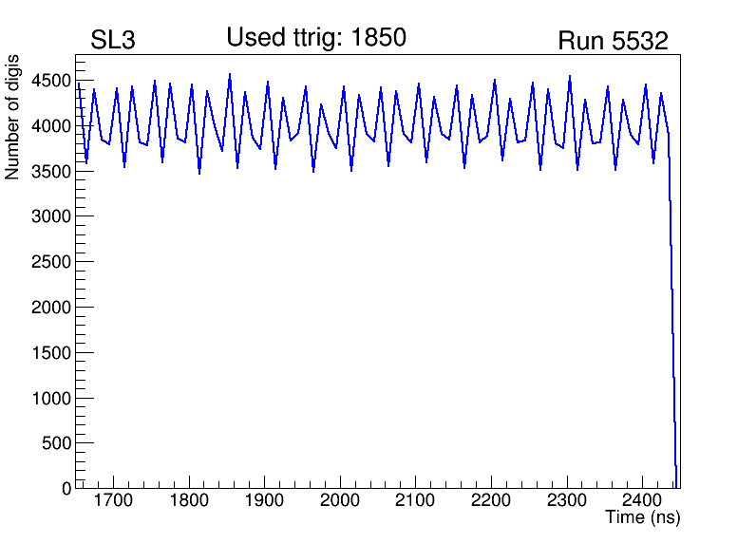Click the 0 label at the y-axis origin
Screen dimensions: 756x543
pyautogui.click(x=66, y=488)
